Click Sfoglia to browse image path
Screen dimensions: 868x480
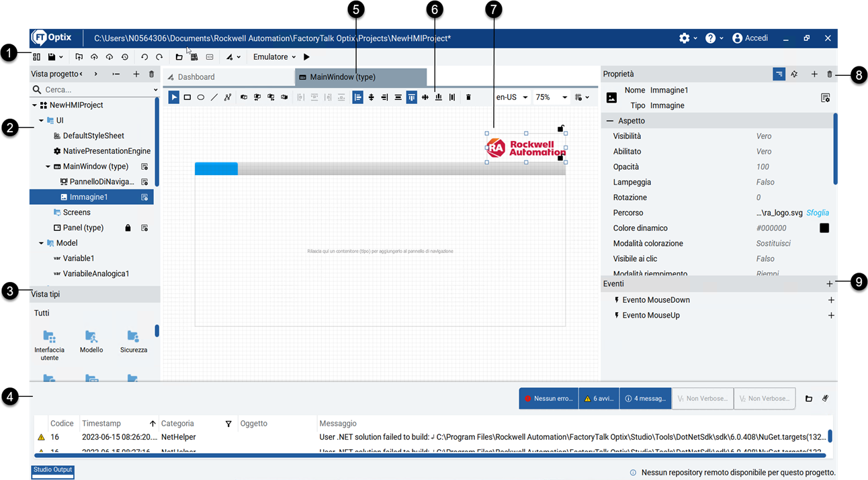click(818, 213)
